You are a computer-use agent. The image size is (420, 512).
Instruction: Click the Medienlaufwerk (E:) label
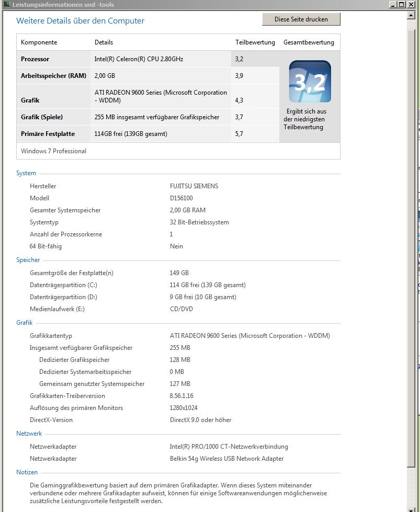pyautogui.click(x=57, y=309)
